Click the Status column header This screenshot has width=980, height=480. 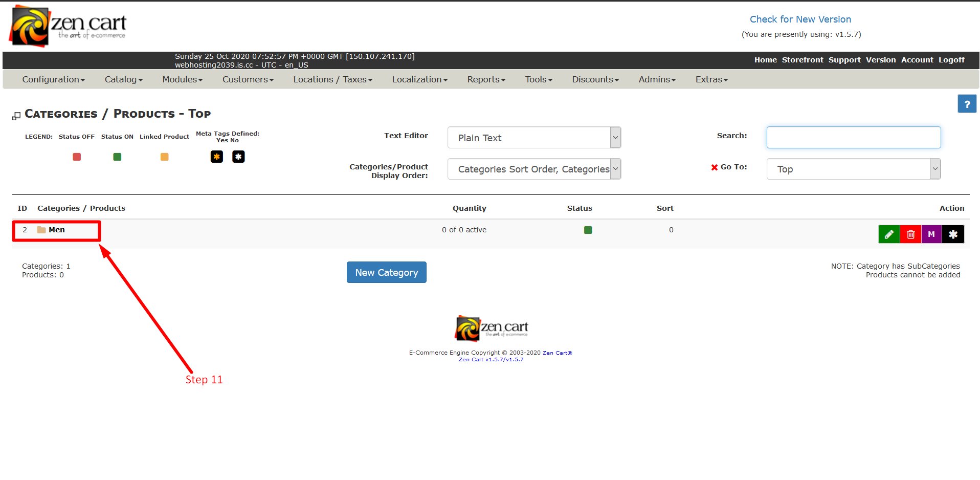pyautogui.click(x=580, y=208)
